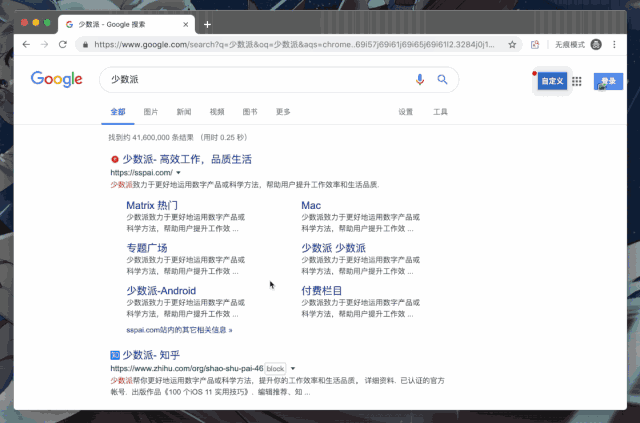Click the voice search microphone icon
The height and width of the screenshot is (423, 640).
pyautogui.click(x=420, y=79)
